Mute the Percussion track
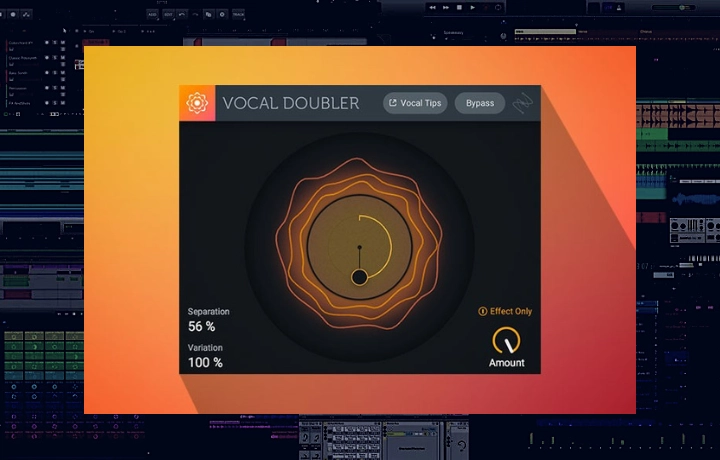Image resolution: width=720 pixels, height=460 pixels. 63,88
